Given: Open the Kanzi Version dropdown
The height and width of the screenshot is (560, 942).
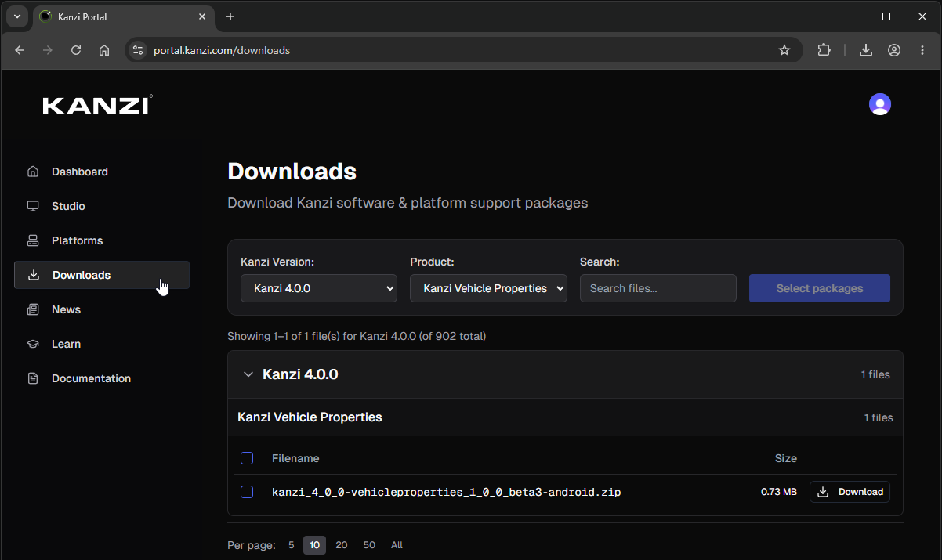Looking at the screenshot, I should click(319, 288).
